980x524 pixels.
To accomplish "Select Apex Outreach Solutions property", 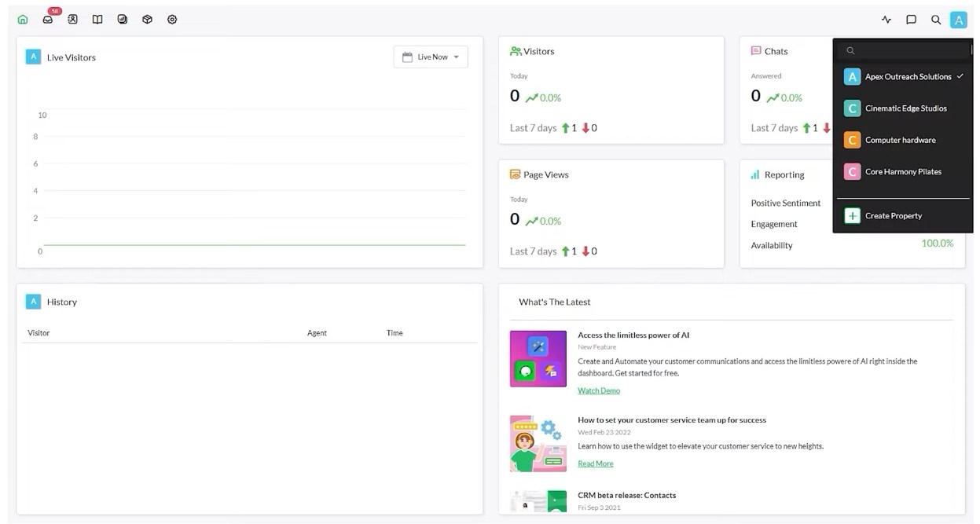I will click(x=907, y=77).
